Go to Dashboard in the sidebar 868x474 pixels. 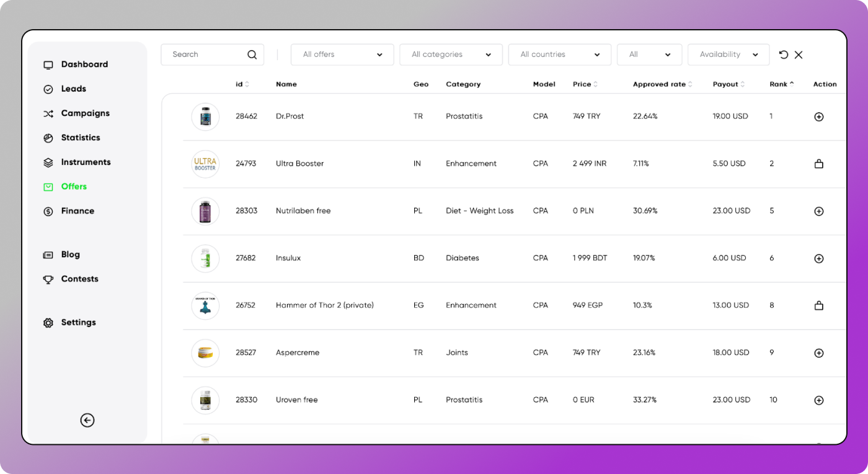pos(84,64)
